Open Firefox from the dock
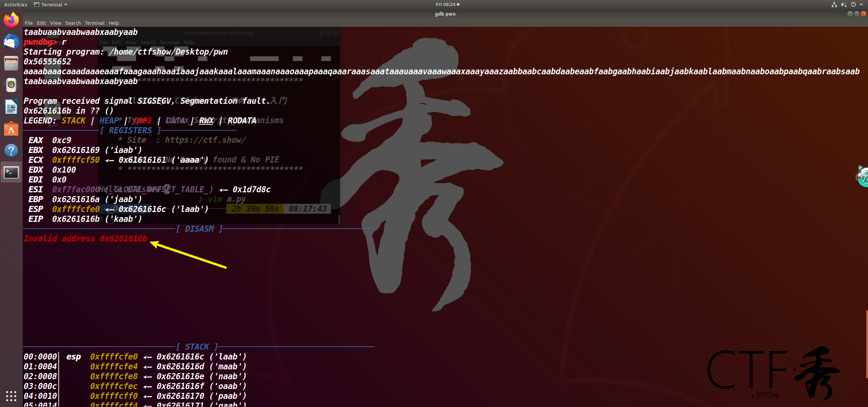Screen dimensions: 868x407 pos(11,20)
